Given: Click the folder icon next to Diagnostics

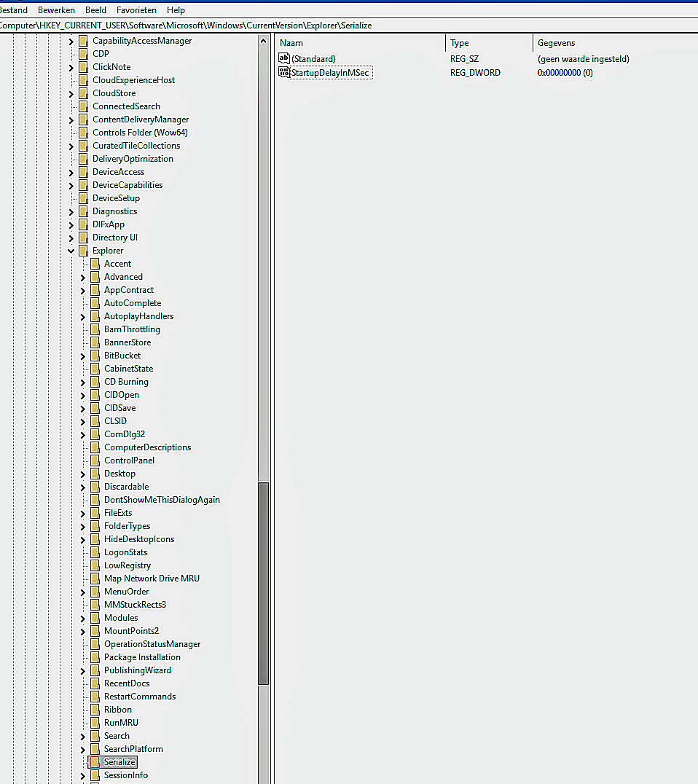Looking at the screenshot, I should click(x=84, y=211).
